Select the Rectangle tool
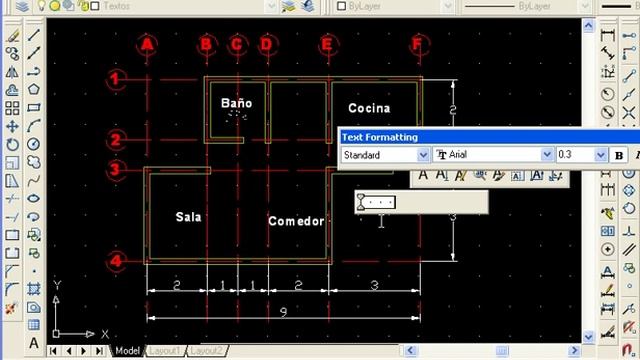The width and height of the screenshot is (640, 360). [x=34, y=107]
